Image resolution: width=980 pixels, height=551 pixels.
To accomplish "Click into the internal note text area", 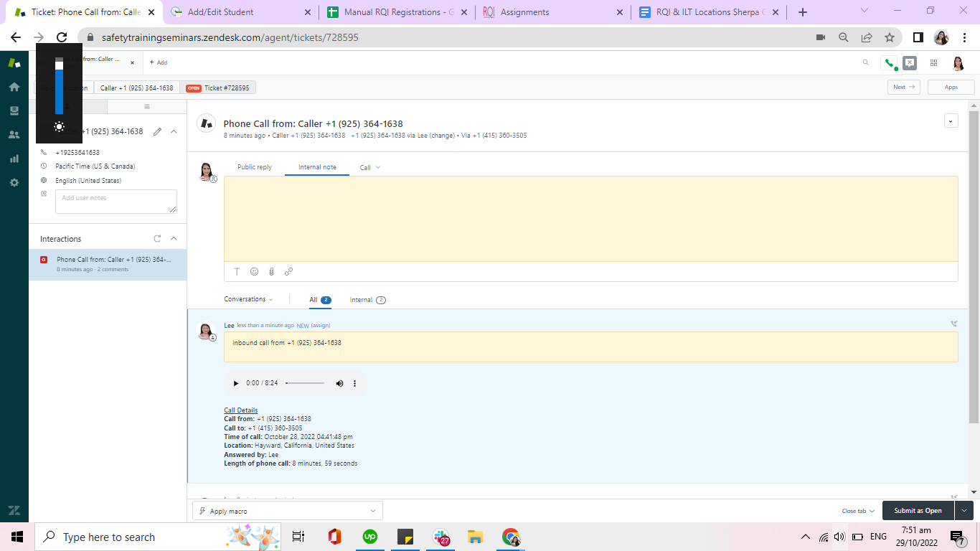I will [590, 219].
